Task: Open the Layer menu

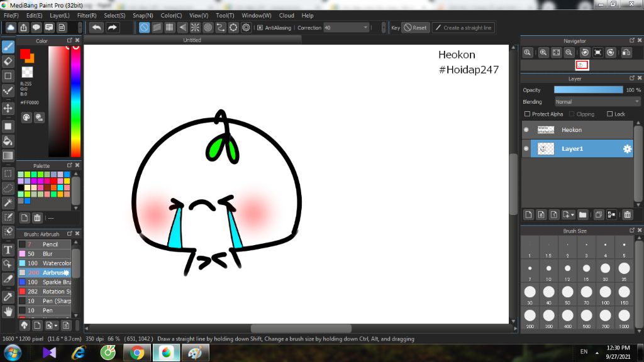Action: (x=60, y=16)
